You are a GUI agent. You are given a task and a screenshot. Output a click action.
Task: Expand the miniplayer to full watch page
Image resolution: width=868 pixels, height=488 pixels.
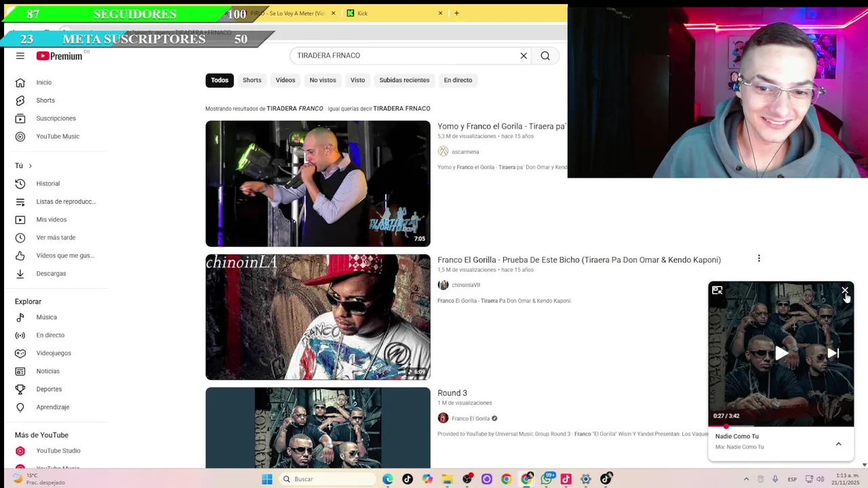pyautogui.click(x=717, y=291)
